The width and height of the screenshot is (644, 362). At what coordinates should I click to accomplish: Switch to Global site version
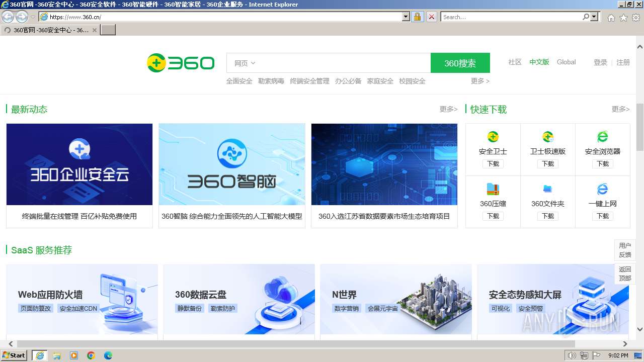coord(566,62)
